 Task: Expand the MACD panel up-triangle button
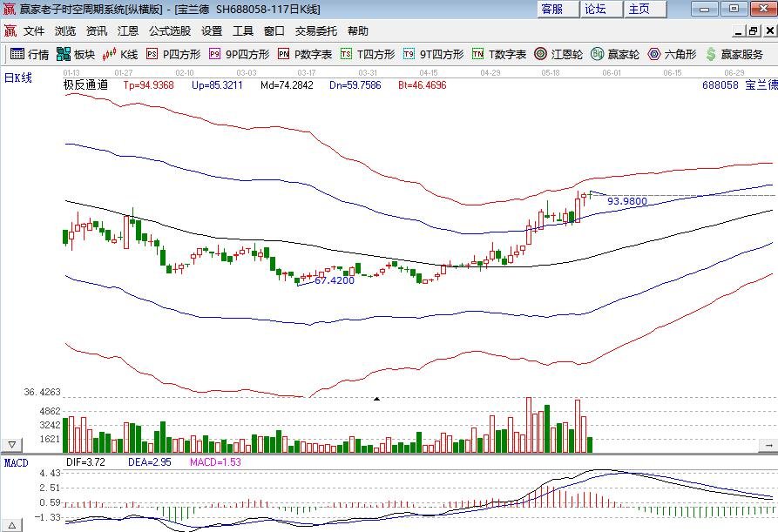coord(11,525)
